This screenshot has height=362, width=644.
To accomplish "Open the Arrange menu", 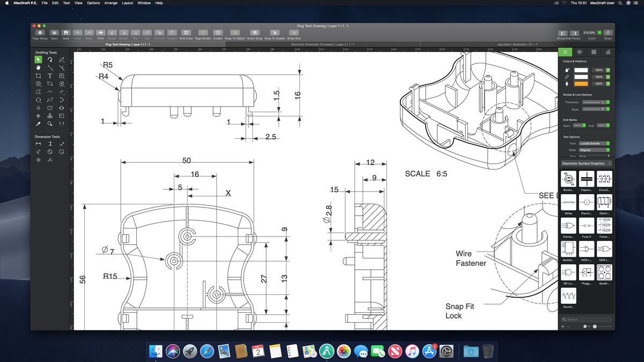I will coord(111,3).
